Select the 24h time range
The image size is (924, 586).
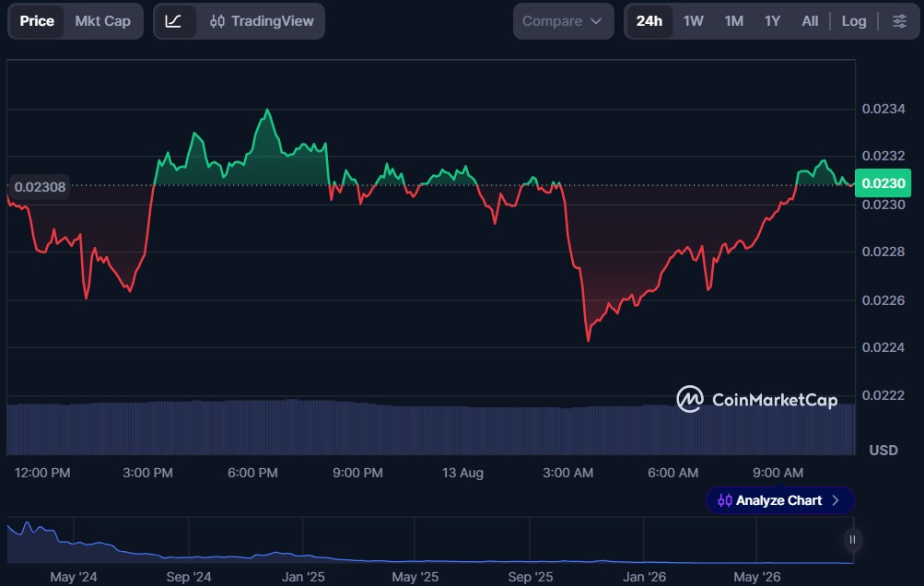649,21
